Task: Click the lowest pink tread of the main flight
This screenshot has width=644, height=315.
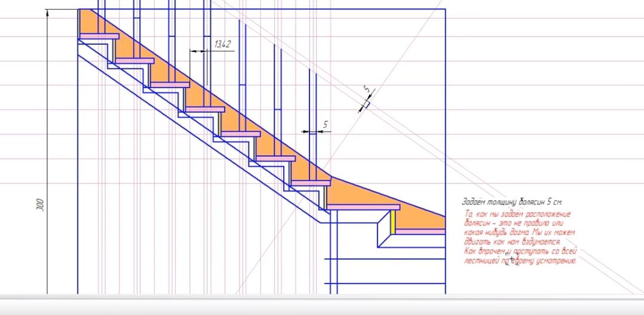Action: pyautogui.click(x=310, y=183)
